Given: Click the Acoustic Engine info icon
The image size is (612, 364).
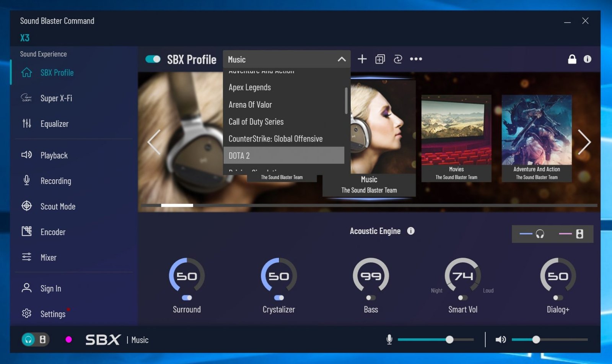Looking at the screenshot, I should (x=411, y=231).
